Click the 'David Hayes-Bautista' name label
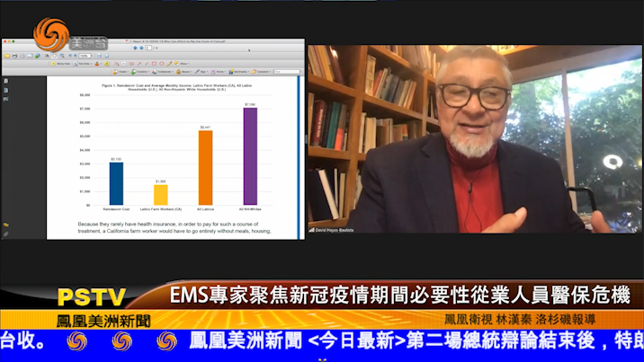This screenshot has width=644, height=362. [335, 230]
